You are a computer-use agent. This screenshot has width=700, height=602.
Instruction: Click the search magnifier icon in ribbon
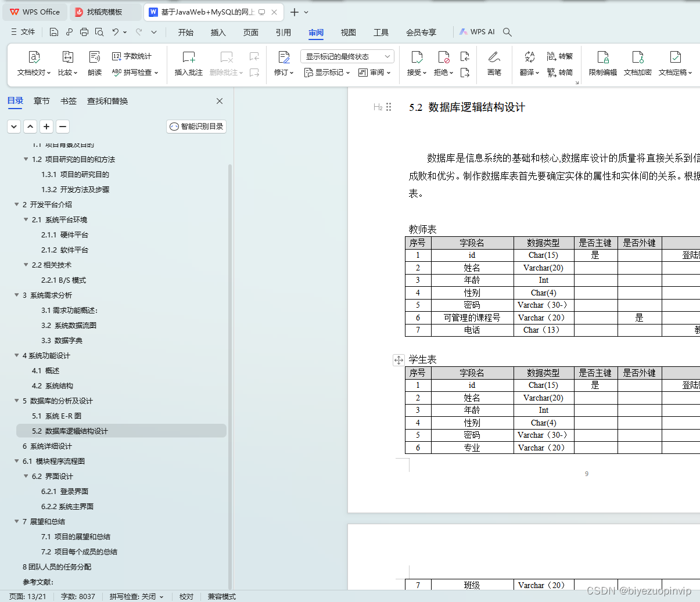507,32
